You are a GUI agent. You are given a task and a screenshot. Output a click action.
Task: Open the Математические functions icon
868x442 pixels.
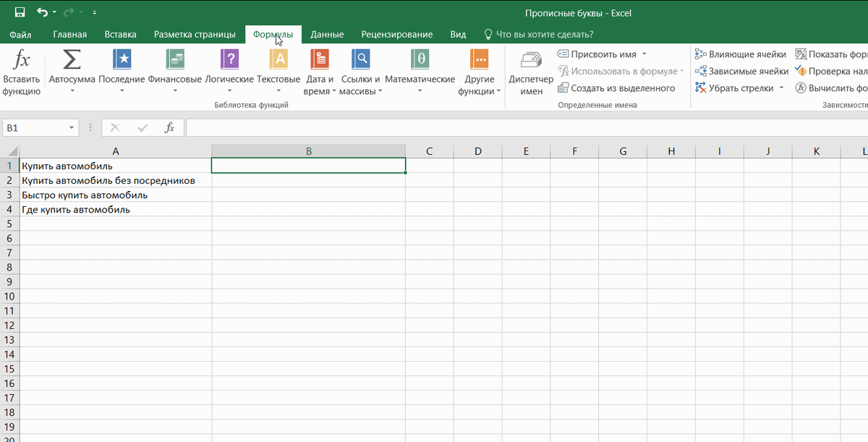(420, 59)
